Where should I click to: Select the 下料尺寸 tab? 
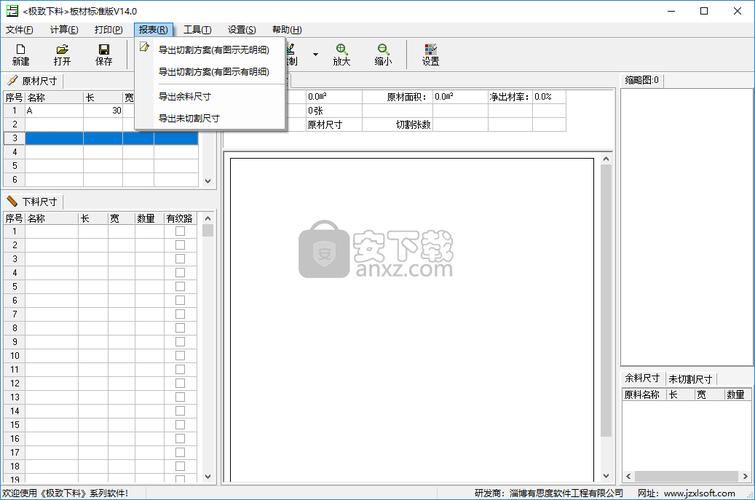pos(33,201)
